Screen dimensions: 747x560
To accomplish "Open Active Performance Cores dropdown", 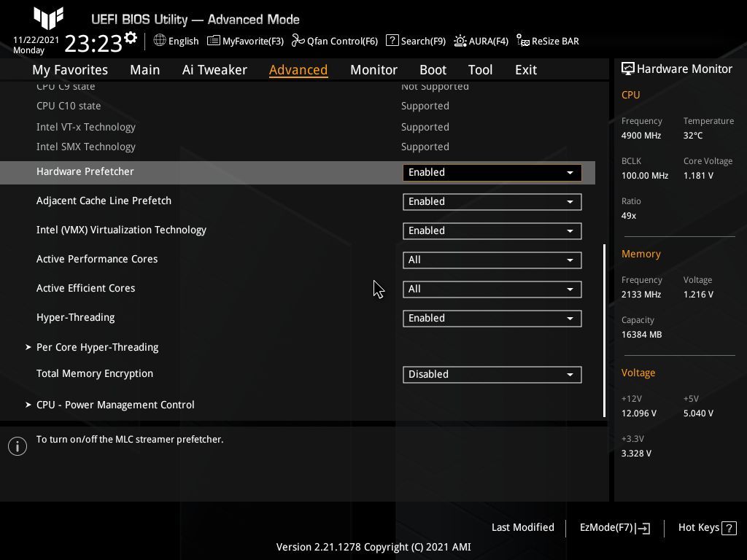I will pos(492,260).
